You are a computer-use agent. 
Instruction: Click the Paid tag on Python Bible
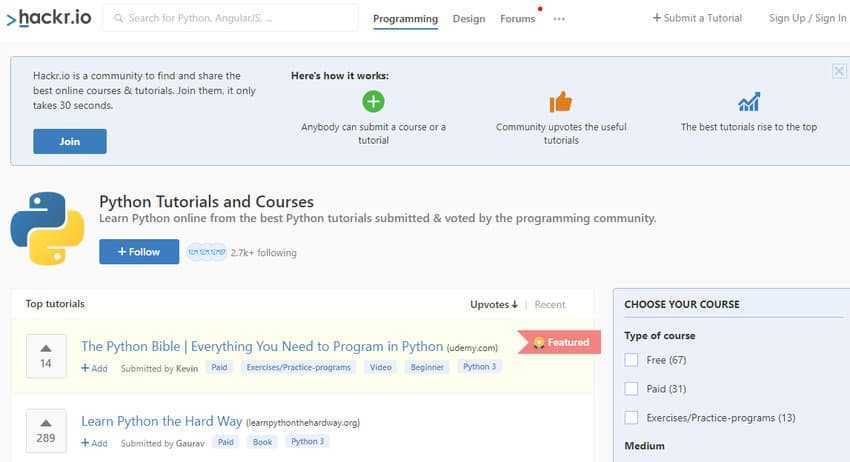(219, 367)
